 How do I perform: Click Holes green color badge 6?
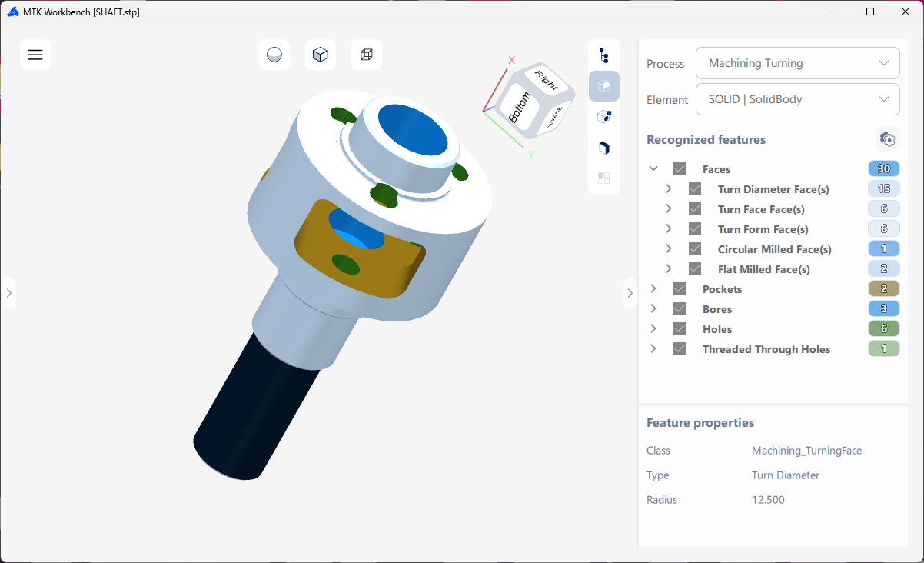883,329
